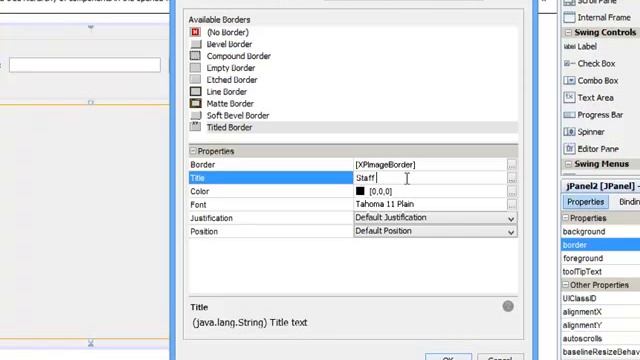Collapse the Swing Controls palette category

click(x=568, y=32)
